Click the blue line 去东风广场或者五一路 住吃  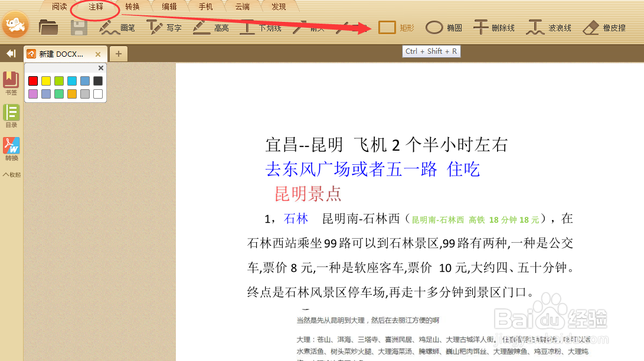(372, 170)
